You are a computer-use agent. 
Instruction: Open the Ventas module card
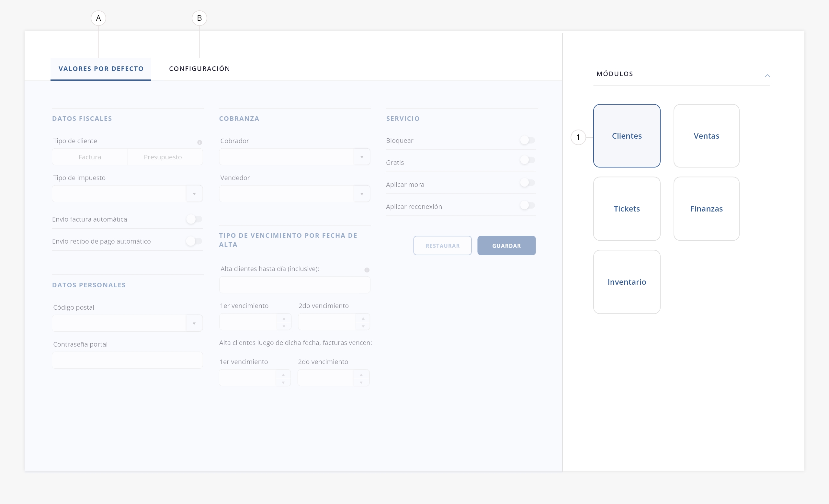(x=706, y=136)
